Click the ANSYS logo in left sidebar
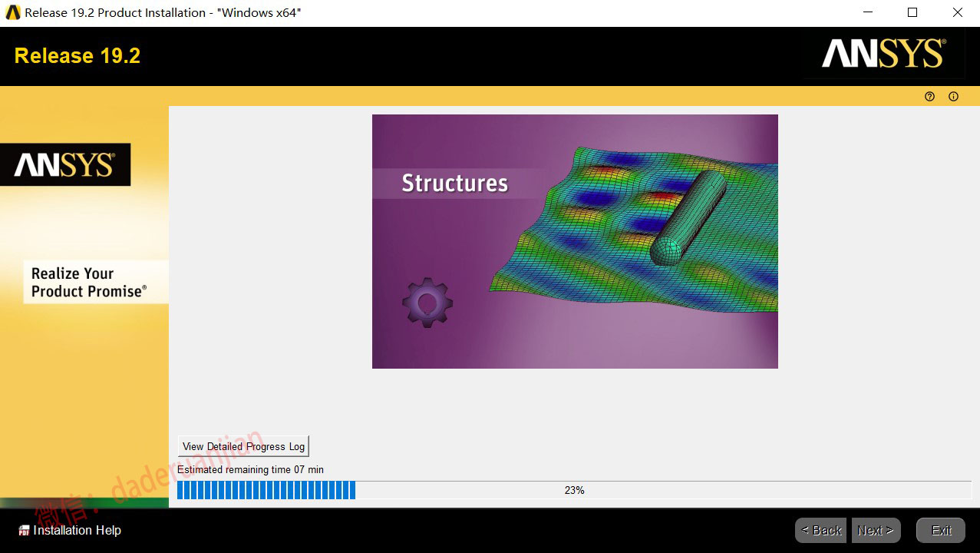 (x=64, y=164)
